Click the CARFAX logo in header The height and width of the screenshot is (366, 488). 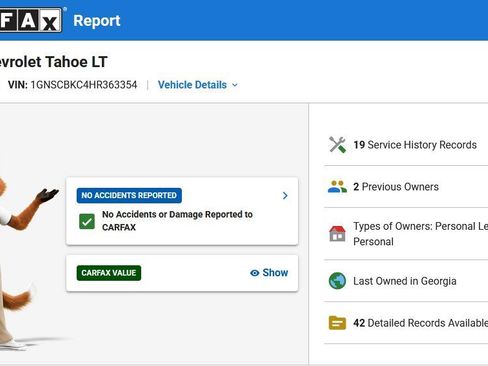click(x=31, y=20)
